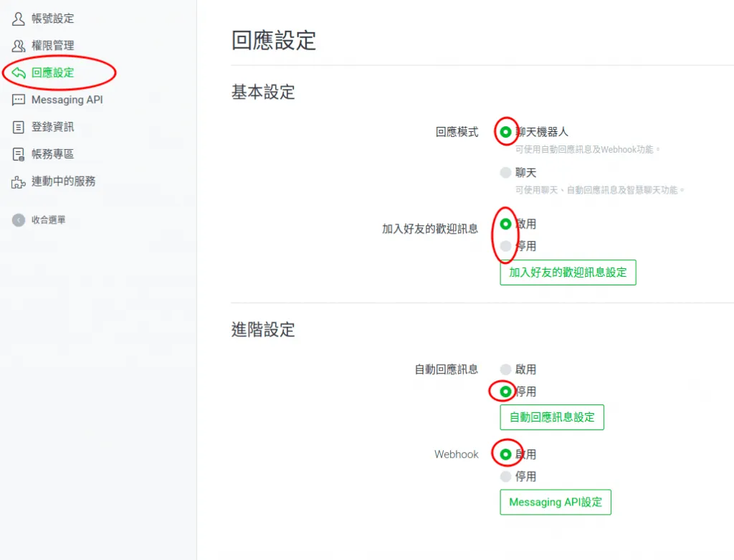Disable Webhook with 停用 radio button
This screenshot has height=560, width=734.
(x=506, y=477)
